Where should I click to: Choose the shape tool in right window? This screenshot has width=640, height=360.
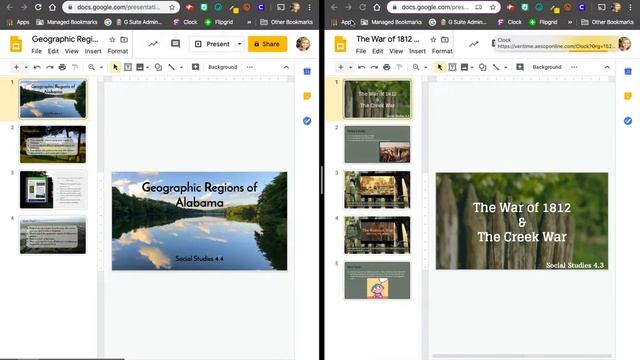point(482,67)
